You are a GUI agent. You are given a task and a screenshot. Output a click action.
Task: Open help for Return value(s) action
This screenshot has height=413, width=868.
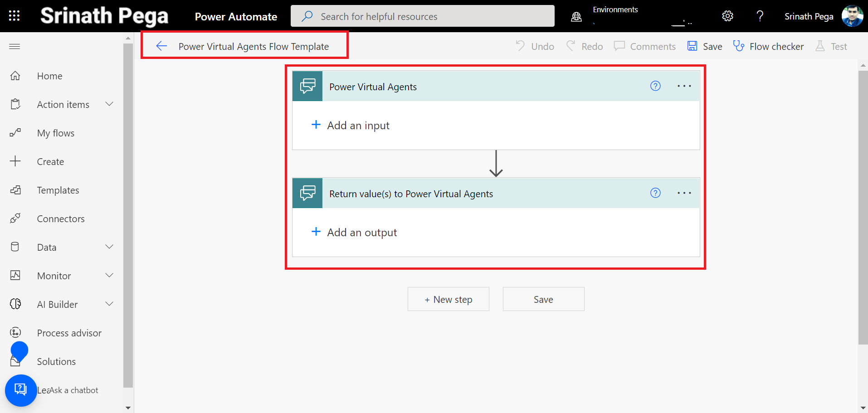click(x=655, y=193)
